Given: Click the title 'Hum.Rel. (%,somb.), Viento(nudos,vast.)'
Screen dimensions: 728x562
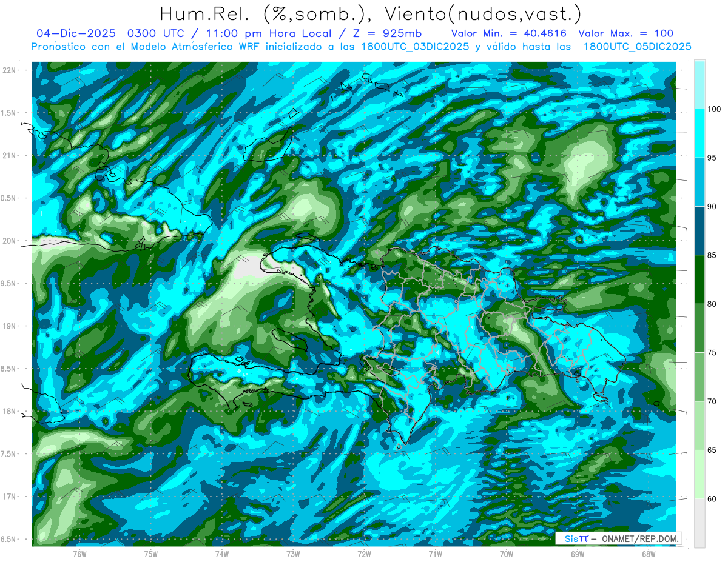Looking at the screenshot, I should (370, 14).
